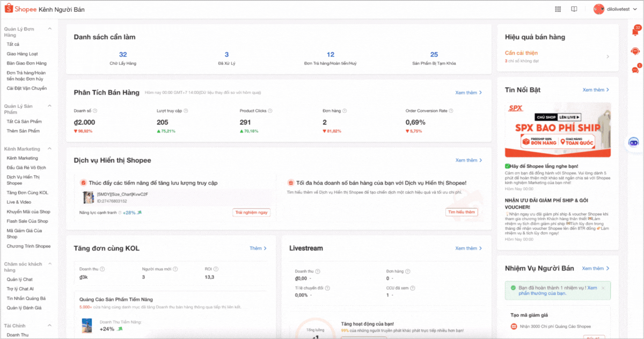The width and height of the screenshot is (644, 339).
Task: Collapse the Quản Lý Đơn Hàng section
Action: point(49,28)
